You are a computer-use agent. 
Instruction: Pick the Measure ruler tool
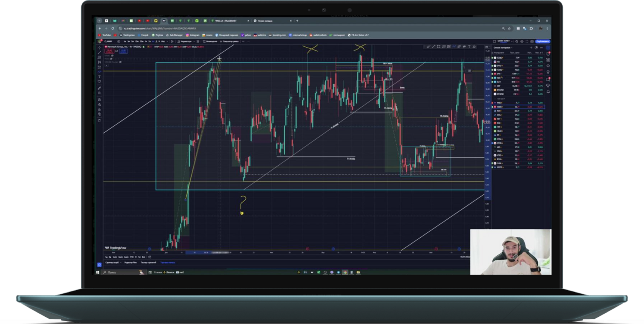(99, 88)
